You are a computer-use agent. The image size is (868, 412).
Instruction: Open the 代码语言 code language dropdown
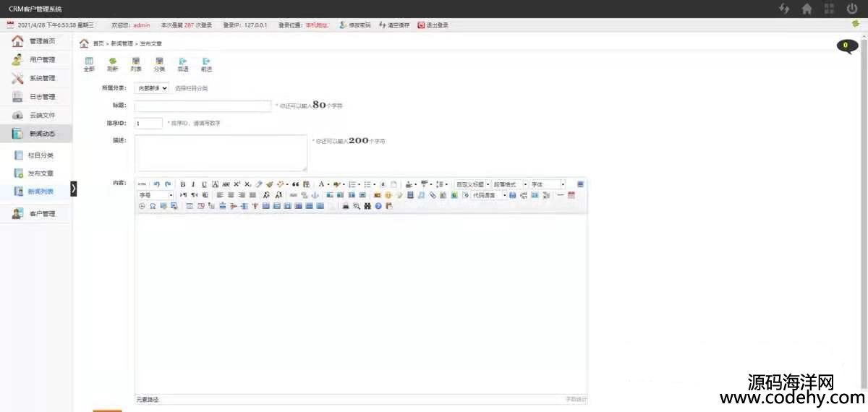point(489,195)
